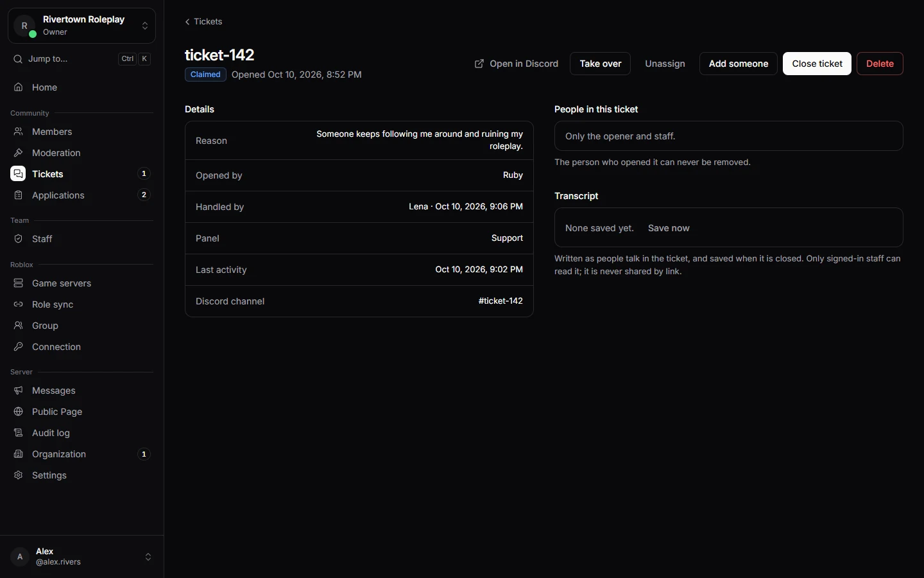Click the Jump to search field
This screenshot has height=578, width=924.
81,59
